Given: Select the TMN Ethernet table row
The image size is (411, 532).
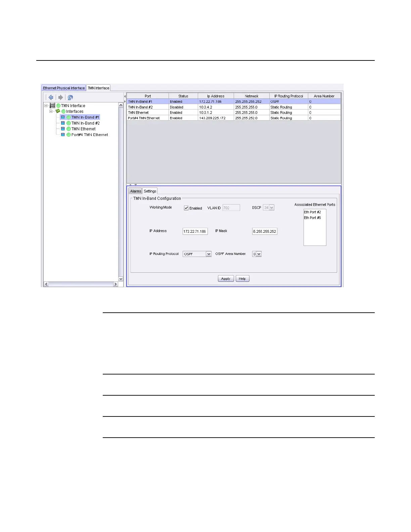Looking at the screenshot, I should pos(234,113).
